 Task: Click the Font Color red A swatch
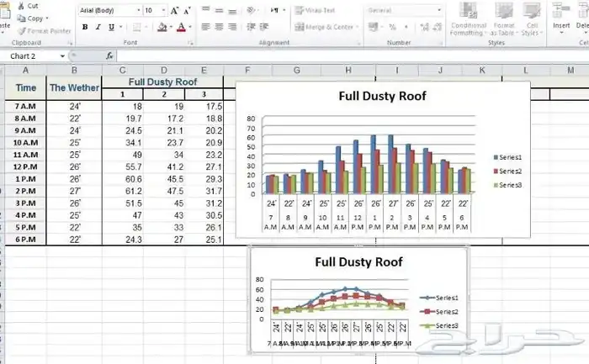[x=182, y=27]
